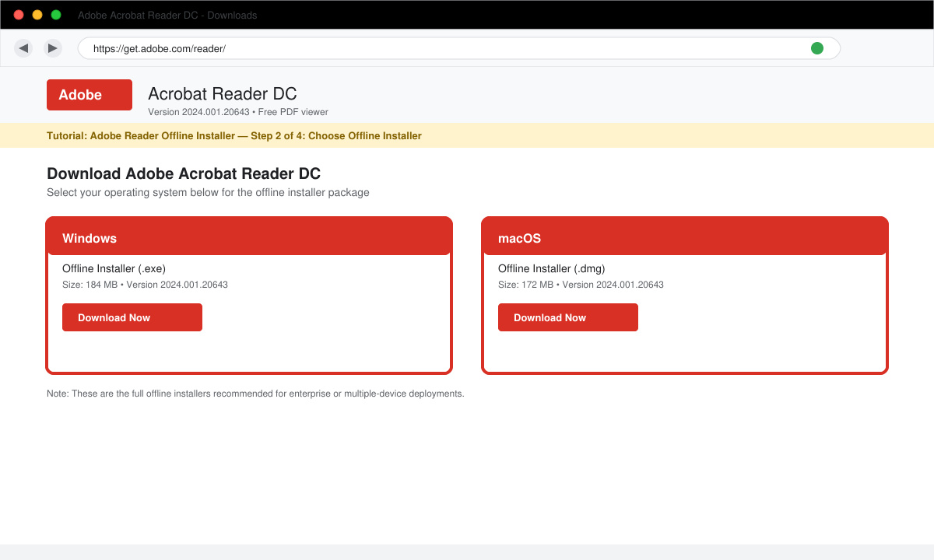The width and height of the screenshot is (934, 560).
Task: Click 'Download Adobe Acrobat Reader DC' heading
Action: click(x=184, y=173)
